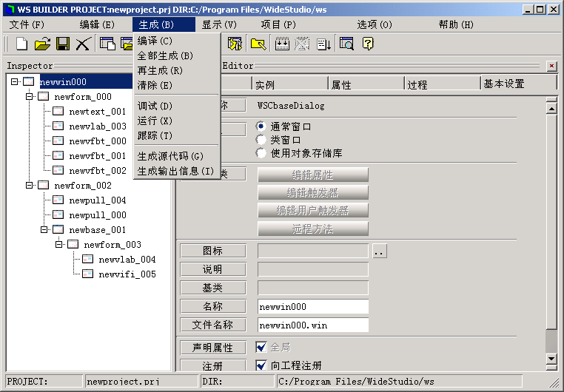Select the 通常窗口 radio button
The image size is (564, 392).
(x=261, y=126)
